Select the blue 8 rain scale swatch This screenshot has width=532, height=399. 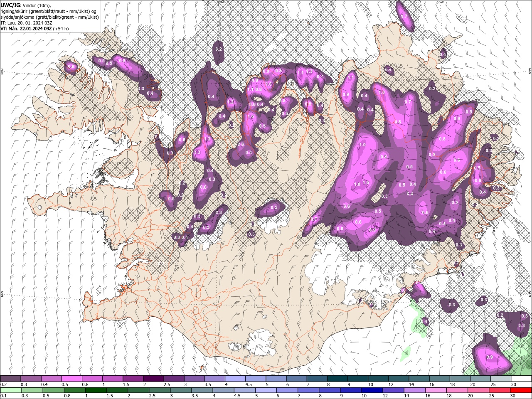click(x=329, y=390)
